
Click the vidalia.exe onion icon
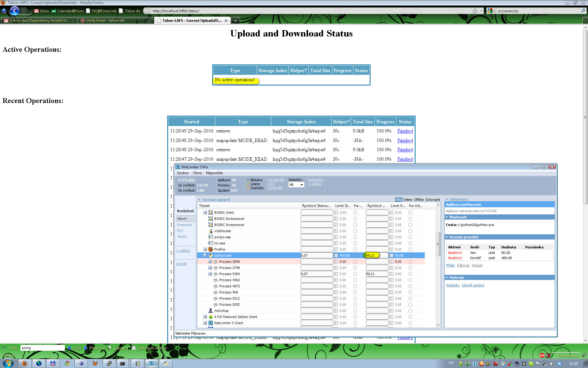tap(211, 231)
